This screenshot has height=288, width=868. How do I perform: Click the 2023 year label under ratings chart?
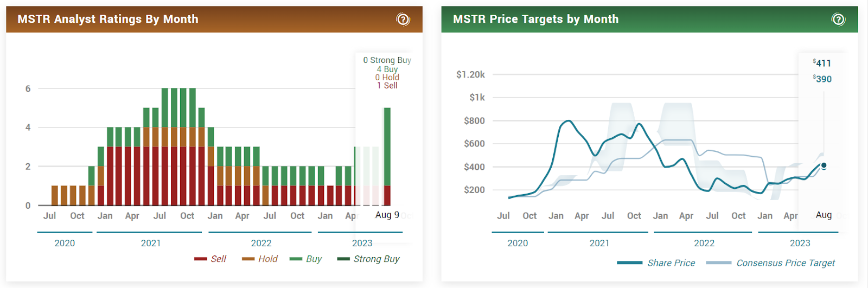point(362,243)
